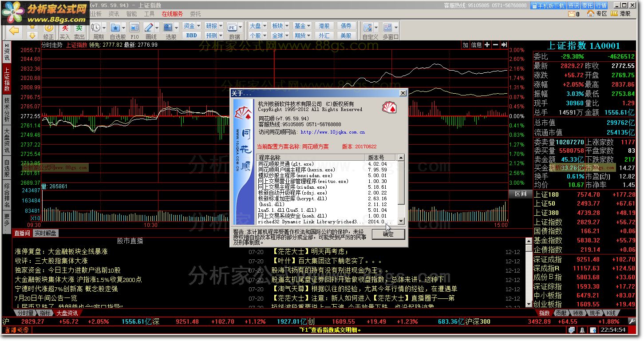This screenshot has width=644, height=341.
Task: Close the 关于 About dialog
Action: pyautogui.click(x=403, y=93)
